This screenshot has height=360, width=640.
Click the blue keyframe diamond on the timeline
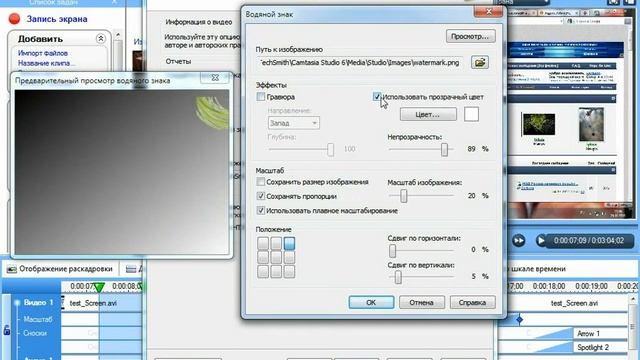pos(519,320)
